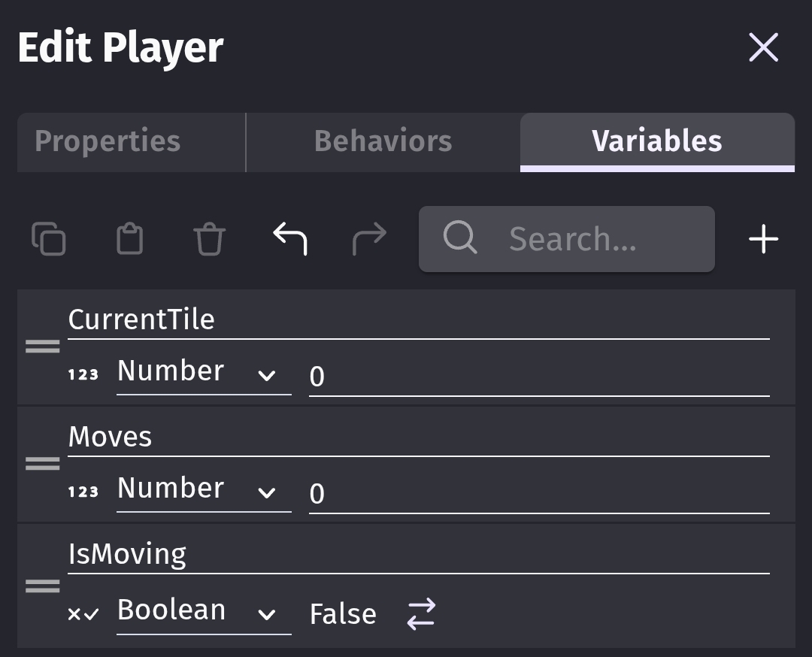
Task: Open the Moves type dropdown
Action: click(203, 490)
